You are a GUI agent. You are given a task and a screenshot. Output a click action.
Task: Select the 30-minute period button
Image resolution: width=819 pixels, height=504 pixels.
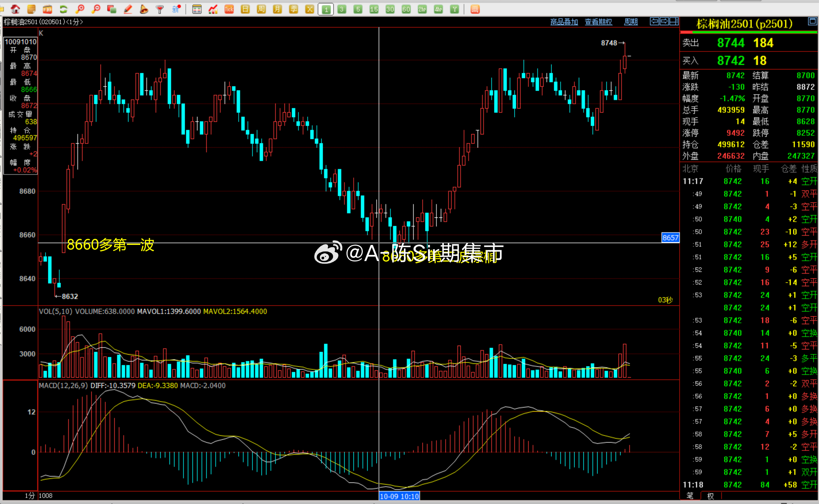point(390,9)
